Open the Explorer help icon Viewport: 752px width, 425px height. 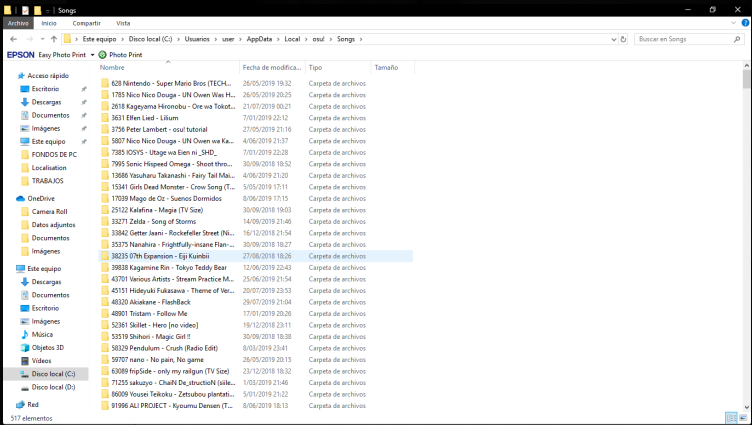click(x=746, y=23)
